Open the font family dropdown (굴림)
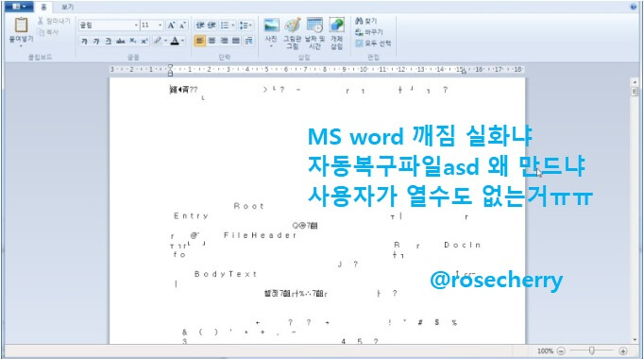This screenshot has height=359, width=644. 136,26
